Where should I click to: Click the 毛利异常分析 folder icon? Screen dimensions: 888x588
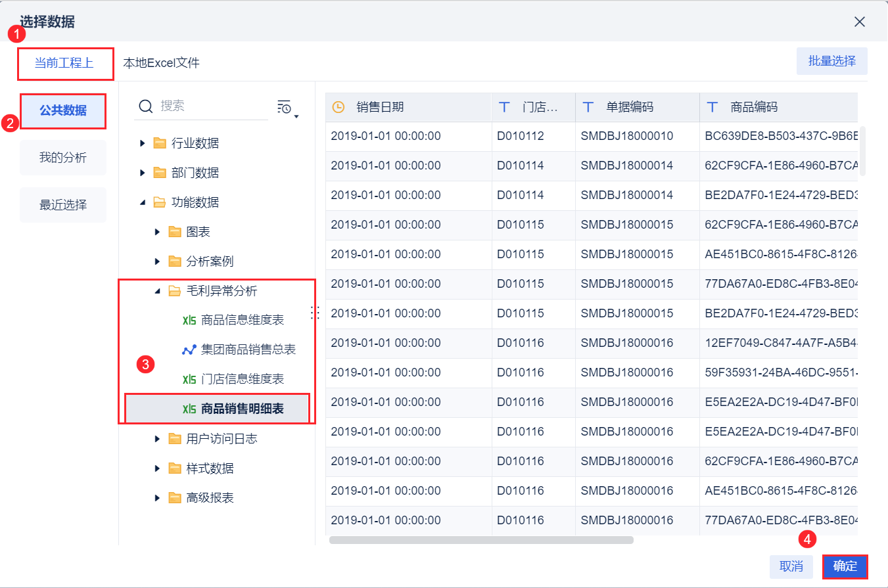point(175,291)
